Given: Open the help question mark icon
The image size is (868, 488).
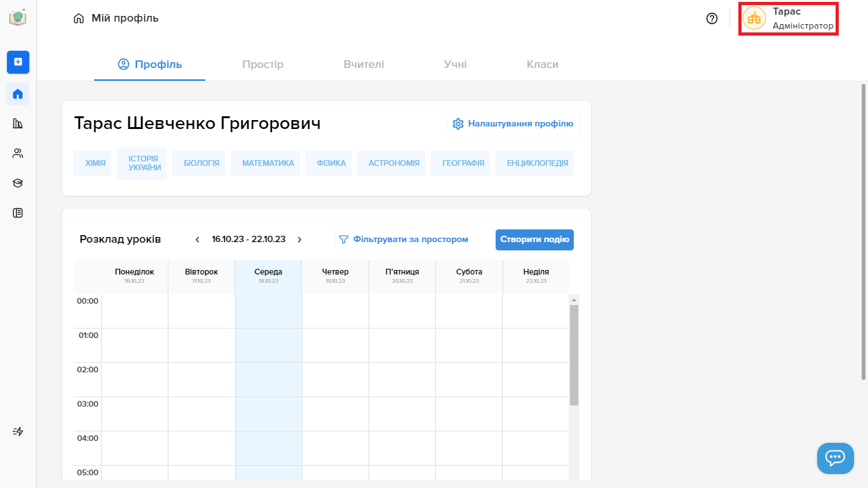Looking at the screenshot, I should 712,18.
